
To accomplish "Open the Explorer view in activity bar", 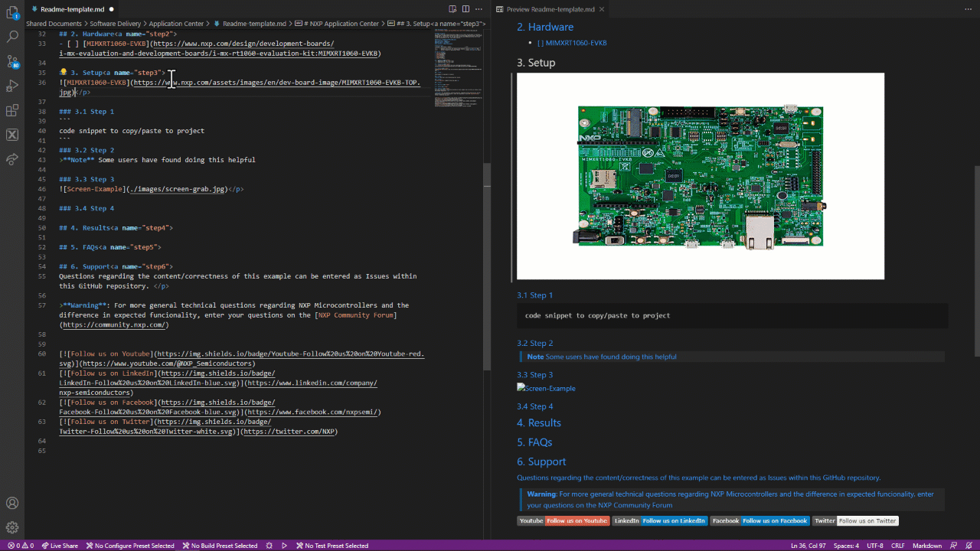I will coord(12,12).
